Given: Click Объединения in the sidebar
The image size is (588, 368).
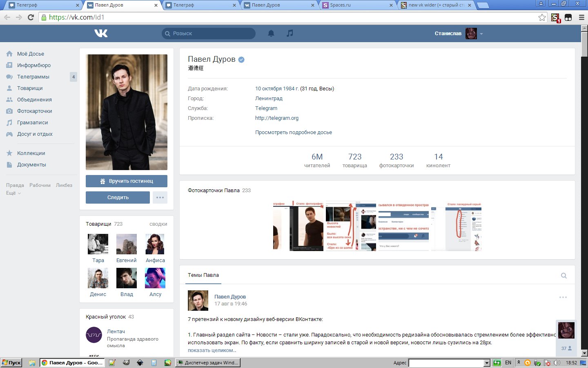Looking at the screenshot, I should click(x=35, y=99).
